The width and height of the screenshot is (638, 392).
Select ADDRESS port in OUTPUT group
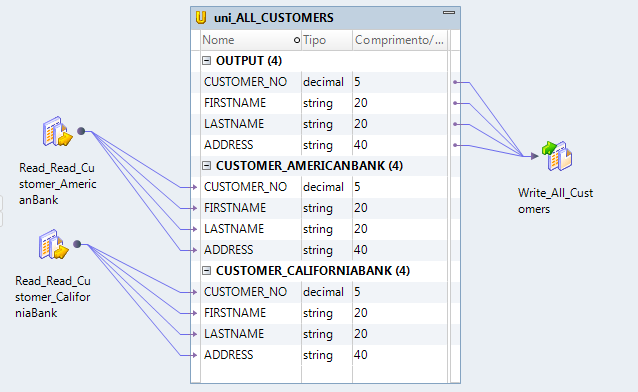pos(229,145)
